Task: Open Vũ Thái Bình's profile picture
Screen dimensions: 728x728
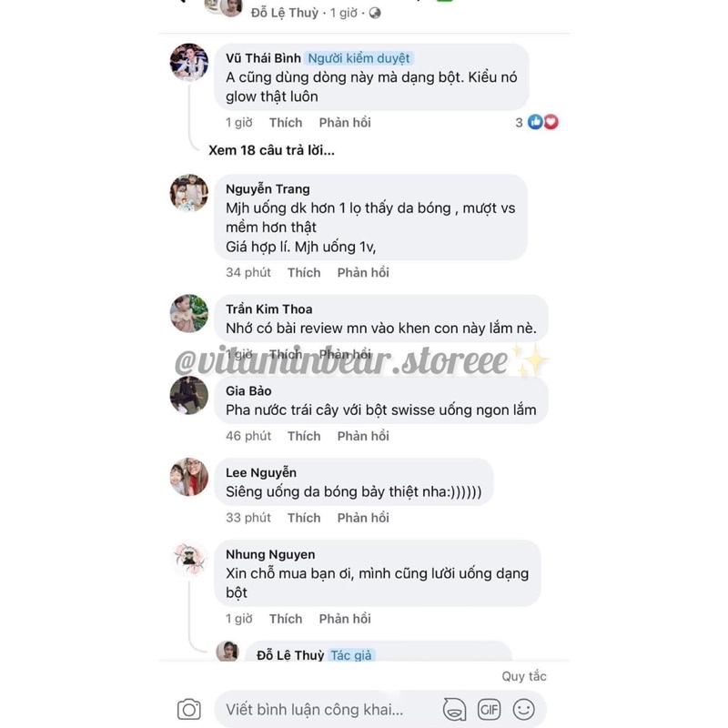Action: coord(189,62)
